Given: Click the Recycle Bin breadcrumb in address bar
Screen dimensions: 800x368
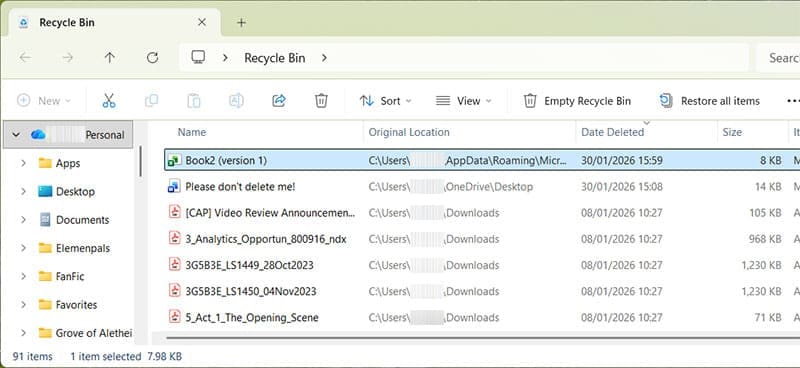Looking at the screenshot, I should pos(274,58).
